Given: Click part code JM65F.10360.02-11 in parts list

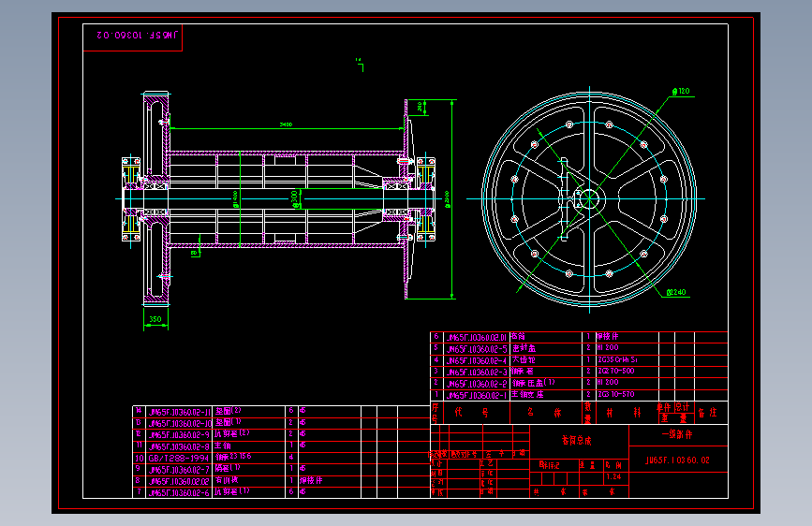Looking at the screenshot, I should [x=180, y=412].
